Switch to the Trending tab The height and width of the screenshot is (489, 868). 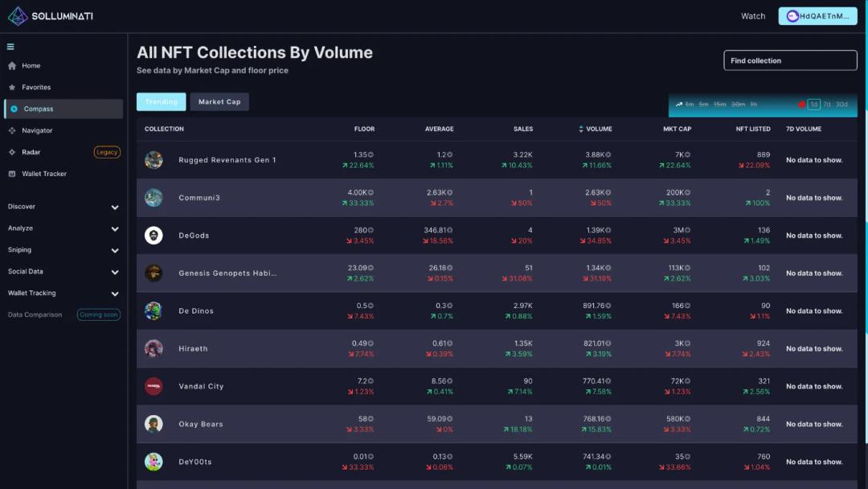click(x=161, y=102)
